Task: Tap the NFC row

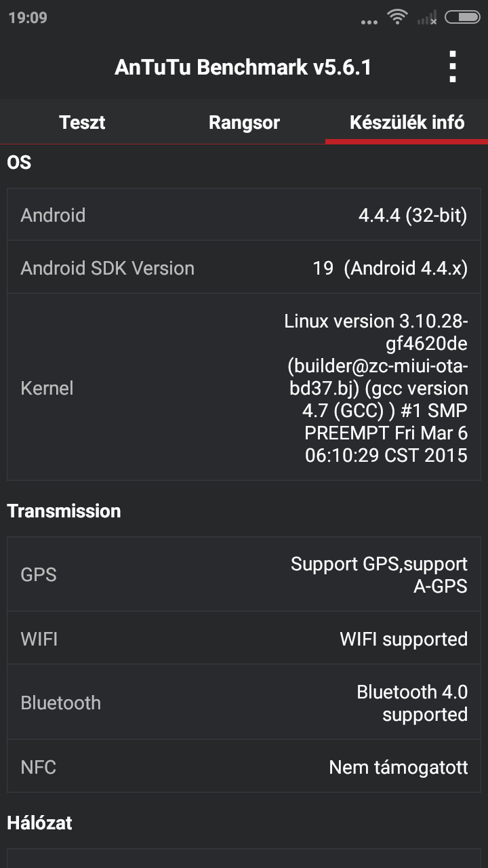Action: [x=244, y=767]
